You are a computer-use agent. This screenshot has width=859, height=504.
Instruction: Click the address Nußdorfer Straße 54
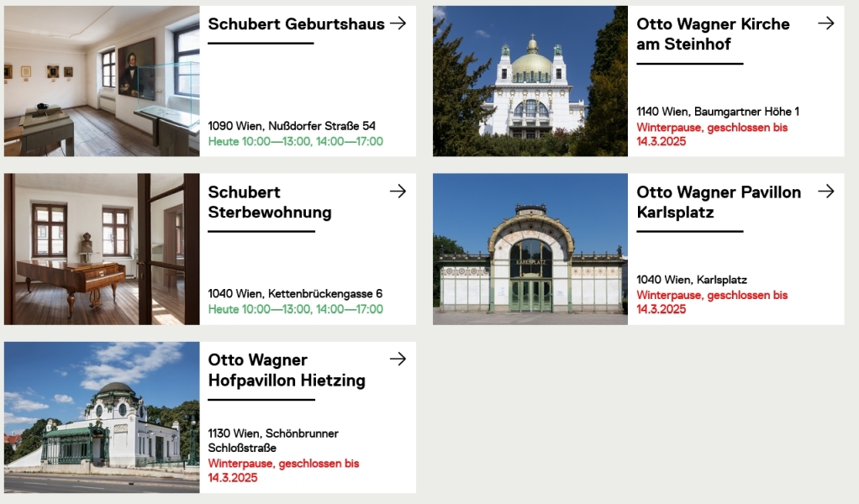tap(292, 126)
